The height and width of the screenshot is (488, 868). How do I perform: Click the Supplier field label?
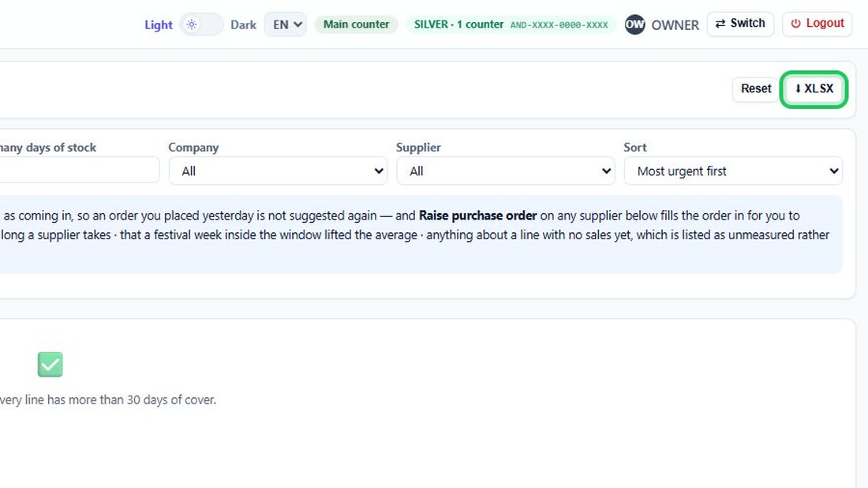(418, 148)
